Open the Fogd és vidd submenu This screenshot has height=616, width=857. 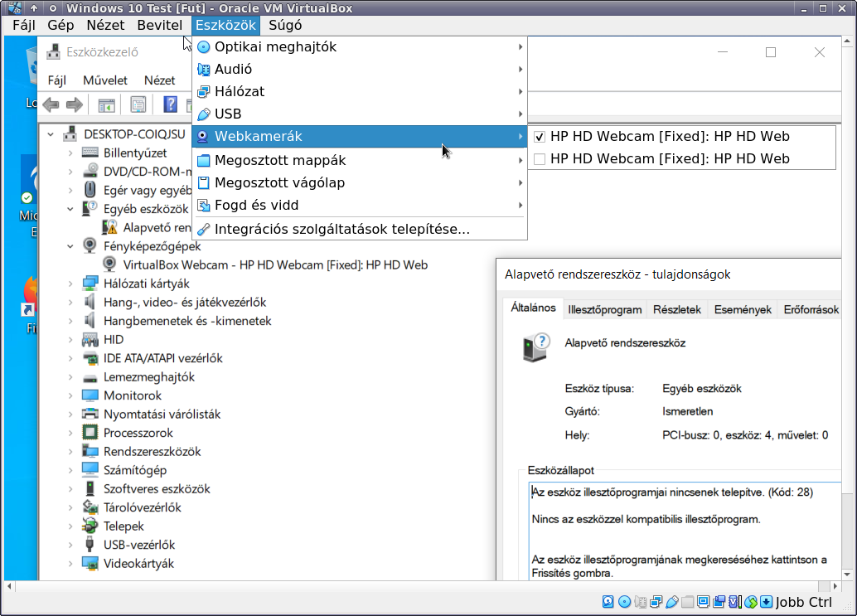pos(360,206)
